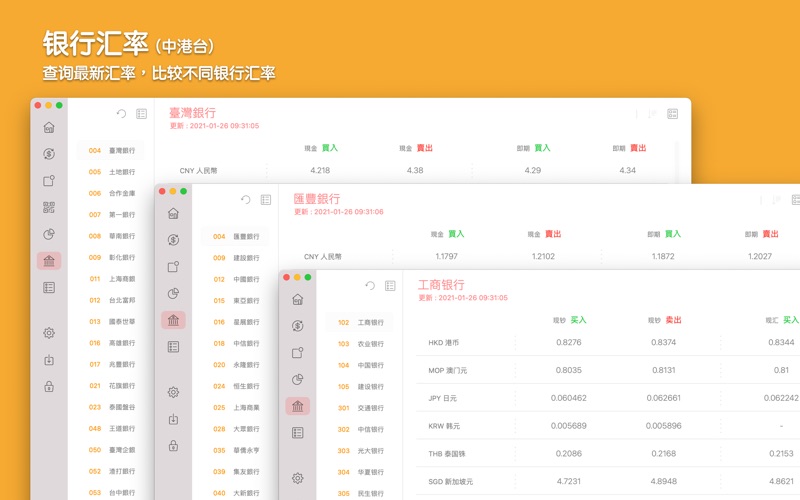Open pie chart icon in 臺灣銀行 window sidebar

click(49, 234)
